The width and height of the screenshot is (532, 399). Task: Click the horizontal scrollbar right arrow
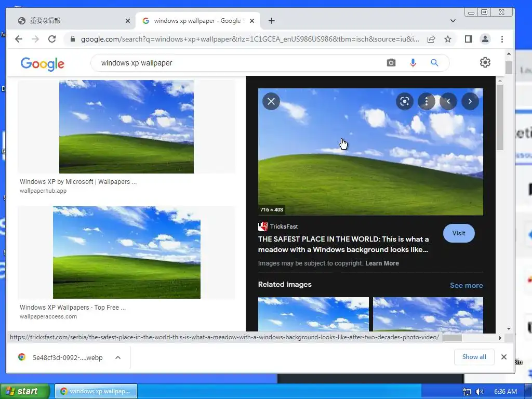click(x=500, y=338)
